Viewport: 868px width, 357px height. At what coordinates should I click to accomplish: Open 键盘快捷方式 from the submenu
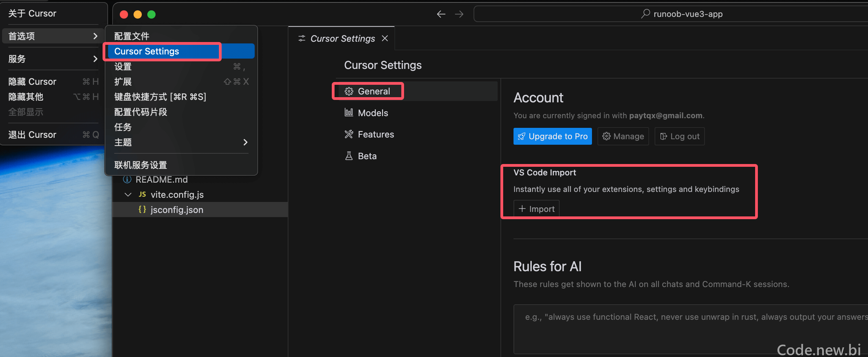pyautogui.click(x=181, y=97)
